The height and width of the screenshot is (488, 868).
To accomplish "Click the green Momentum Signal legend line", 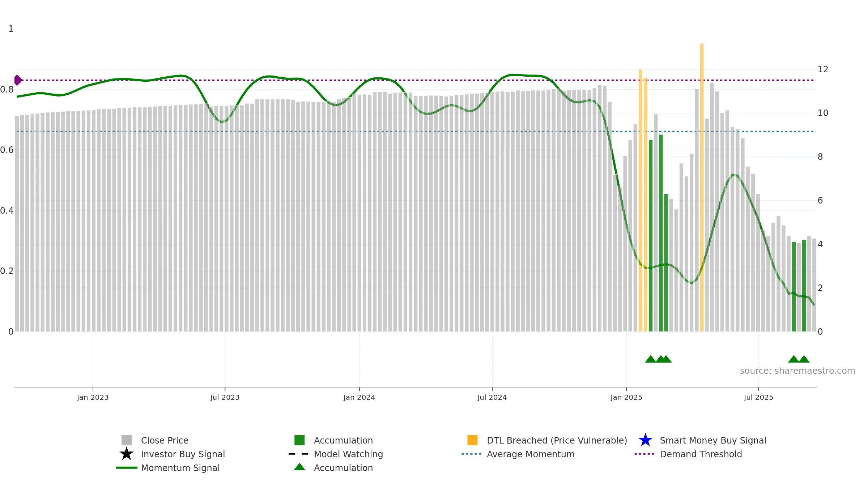I will click(127, 468).
